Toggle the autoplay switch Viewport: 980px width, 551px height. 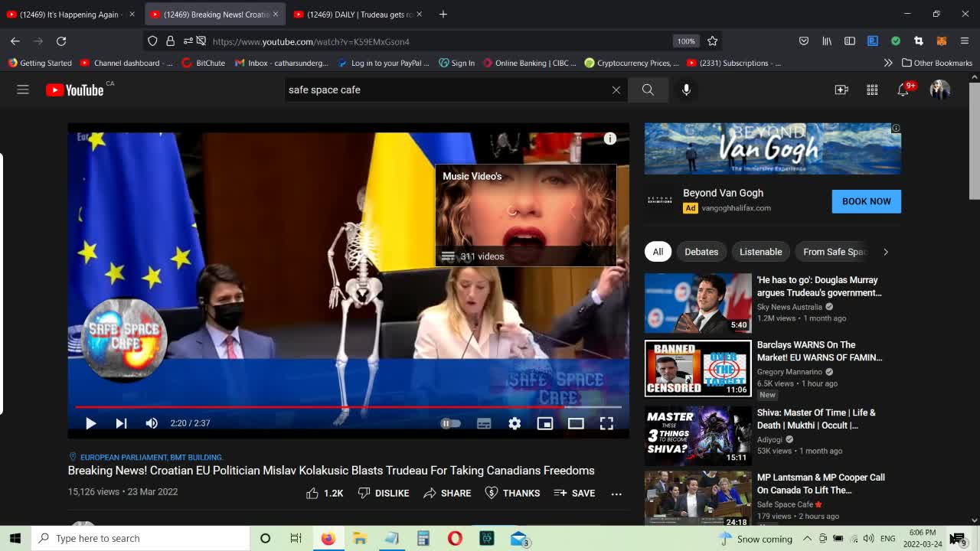pyautogui.click(x=449, y=423)
